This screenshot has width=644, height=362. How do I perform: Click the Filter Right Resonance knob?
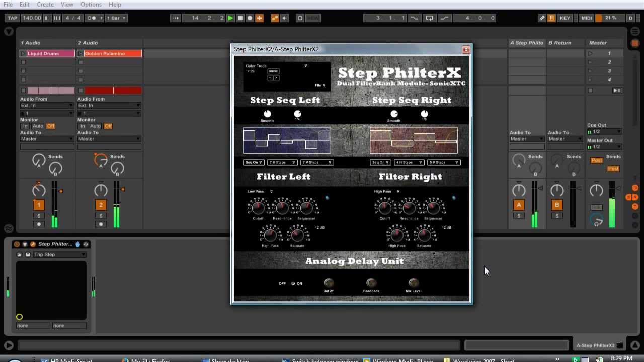coord(409,207)
